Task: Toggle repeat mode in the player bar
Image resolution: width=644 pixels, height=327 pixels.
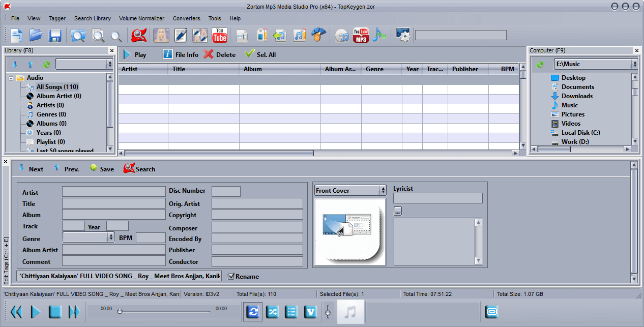Action: pyautogui.click(x=253, y=312)
